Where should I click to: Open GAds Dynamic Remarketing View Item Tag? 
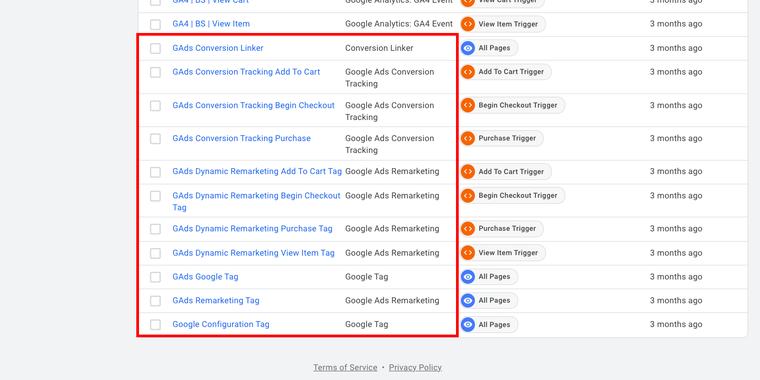(x=253, y=253)
